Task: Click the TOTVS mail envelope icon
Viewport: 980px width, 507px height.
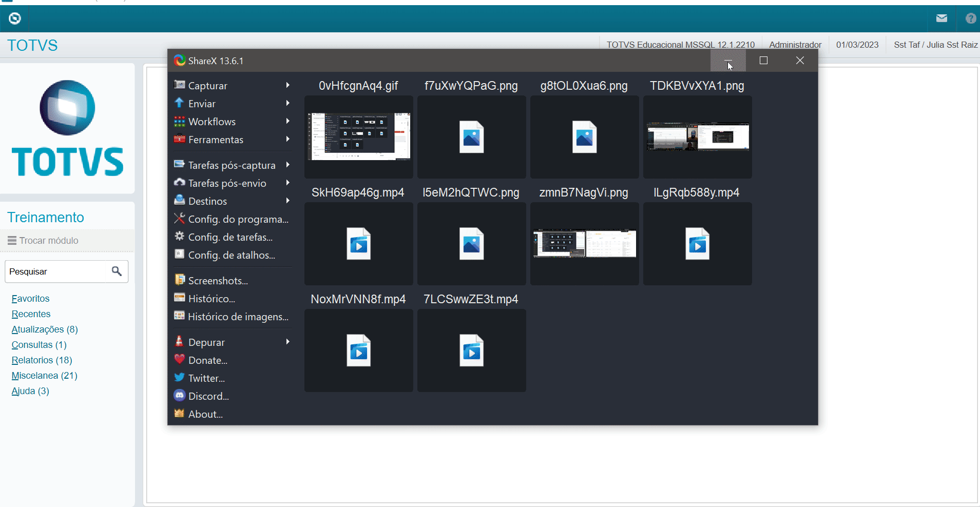Action: [941, 18]
